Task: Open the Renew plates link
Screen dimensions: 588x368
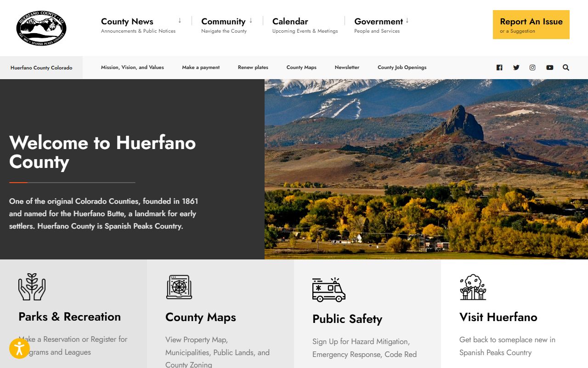Action: coord(253,67)
